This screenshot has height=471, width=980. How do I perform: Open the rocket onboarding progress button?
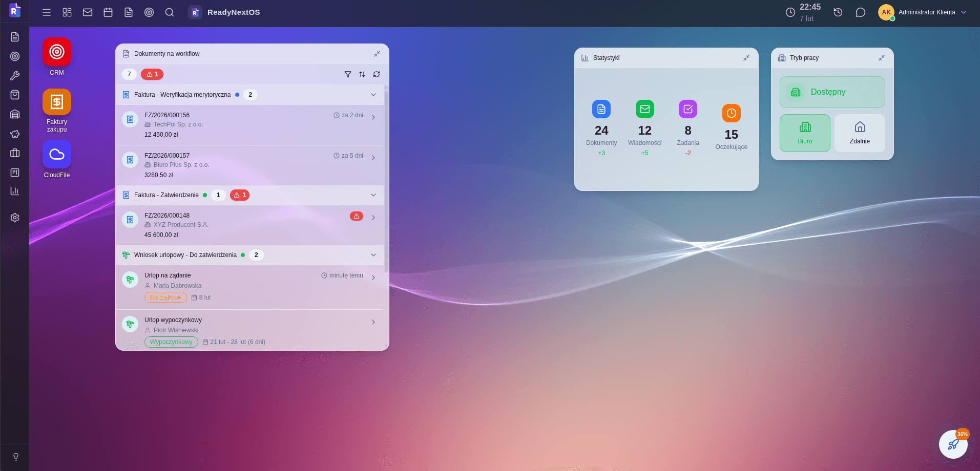coord(953,444)
